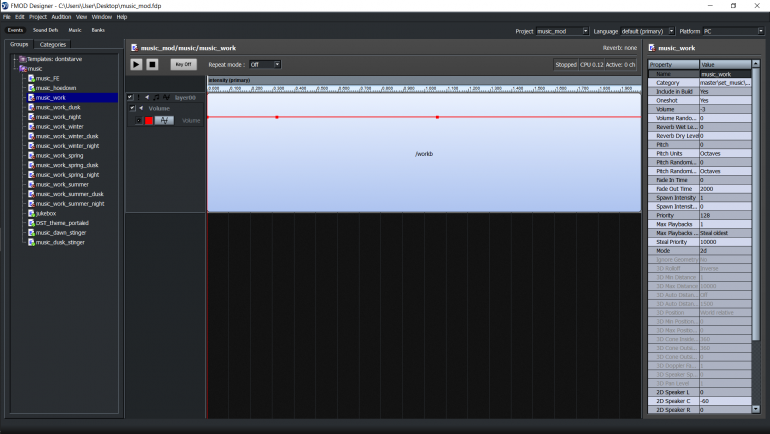
Task: Select the jukebox event icon in the tree
Action: pyautogui.click(x=31, y=213)
